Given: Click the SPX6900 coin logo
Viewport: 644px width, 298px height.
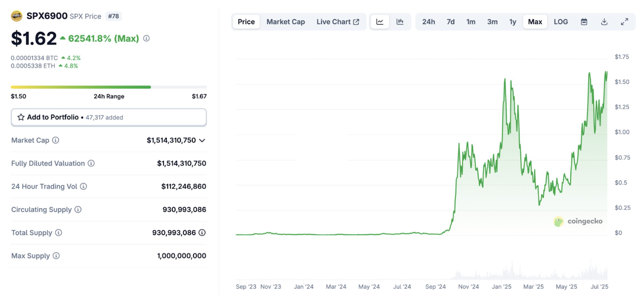Looking at the screenshot, I should coord(17,16).
